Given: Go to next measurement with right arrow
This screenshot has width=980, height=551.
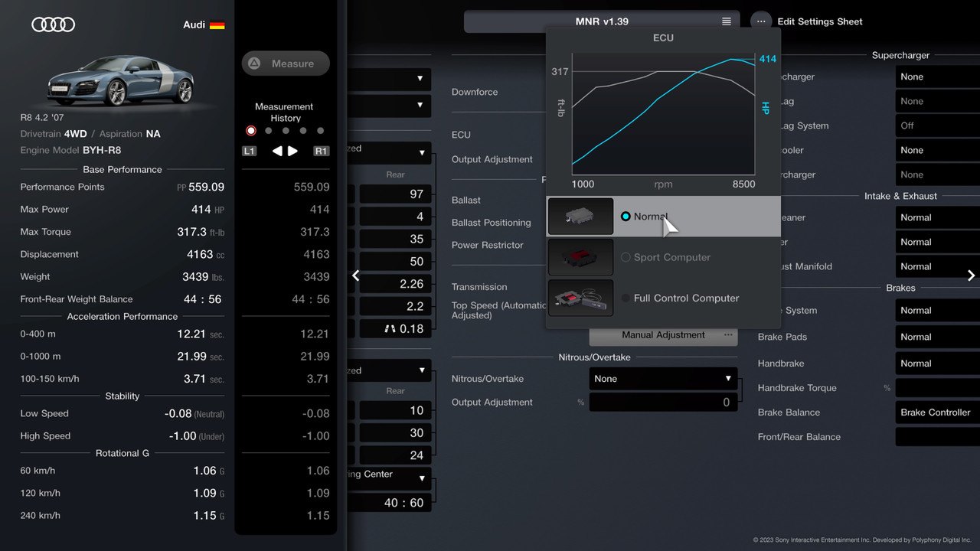Looking at the screenshot, I should pos(292,151).
